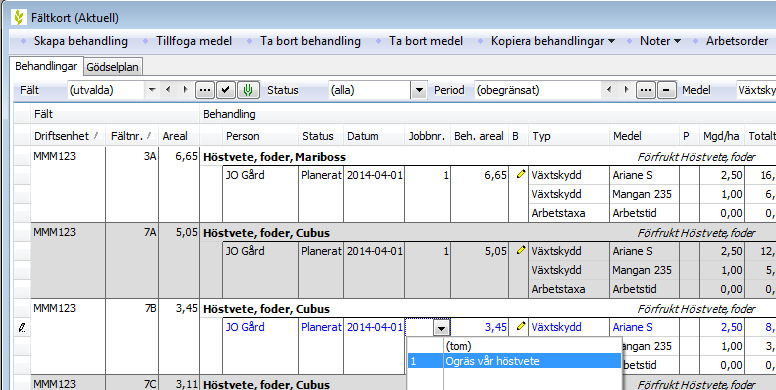Step Period back with the left arrow
Screen dimensions: 776x390
609,90
